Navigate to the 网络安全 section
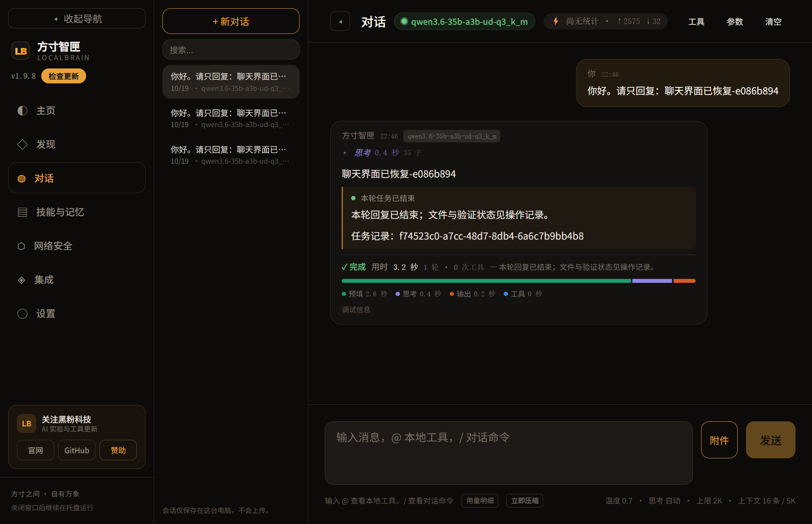Viewport: 812px width, 524px height. (77, 246)
